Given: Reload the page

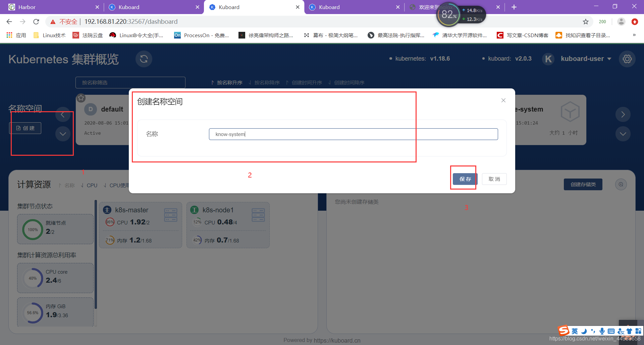Looking at the screenshot, I should pos(36,22).
